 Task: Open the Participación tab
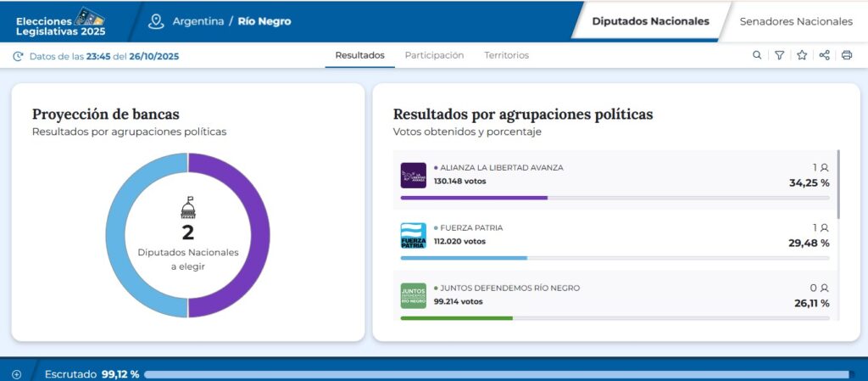pyautogui.click(x=434, y=55)
